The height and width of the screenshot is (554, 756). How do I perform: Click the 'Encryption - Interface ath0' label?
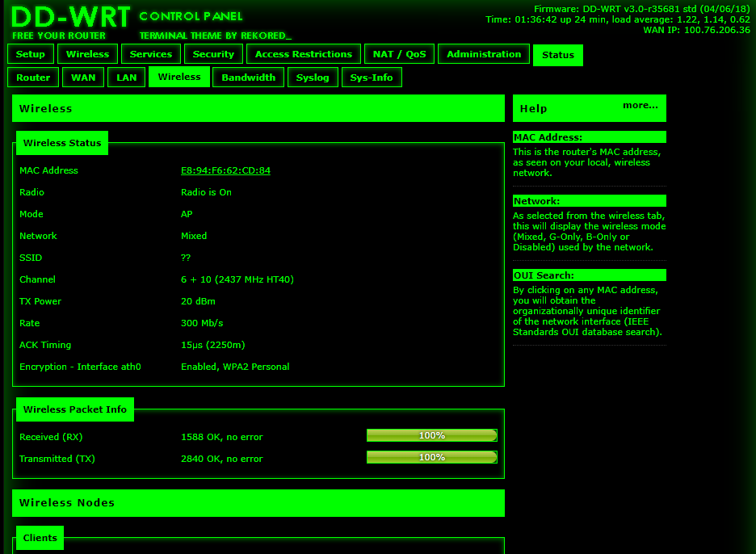(x=80, y=367)
